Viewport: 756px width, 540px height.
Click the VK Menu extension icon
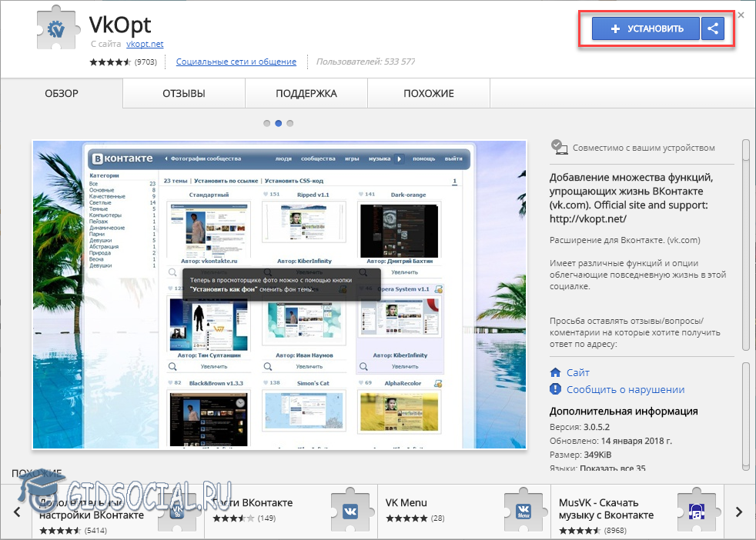pos(524,512)
